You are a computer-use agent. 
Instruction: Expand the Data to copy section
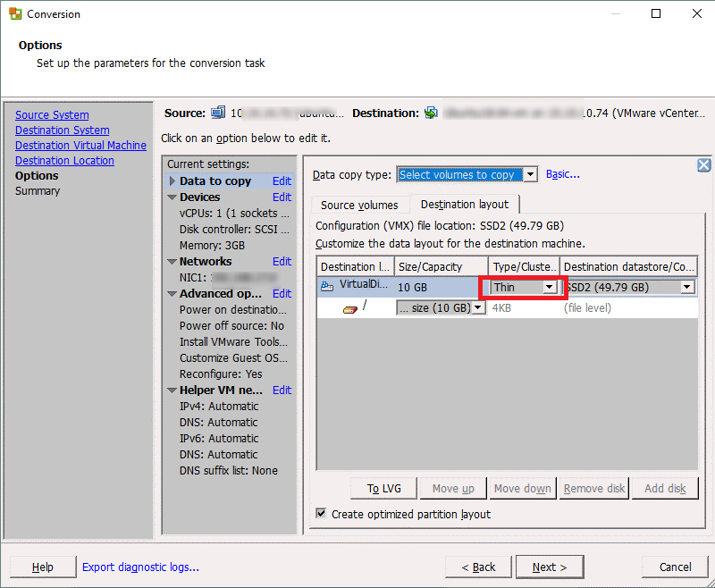[x=172, y=181]
